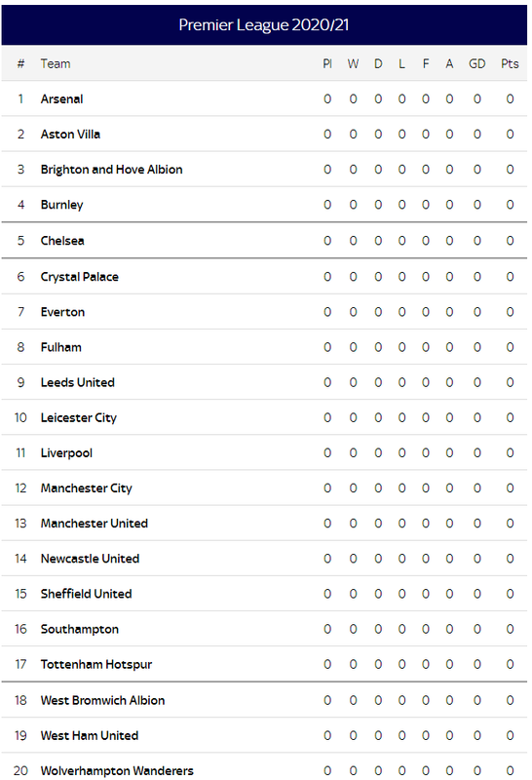
Task: Click the GD column header
Action: 476,63
